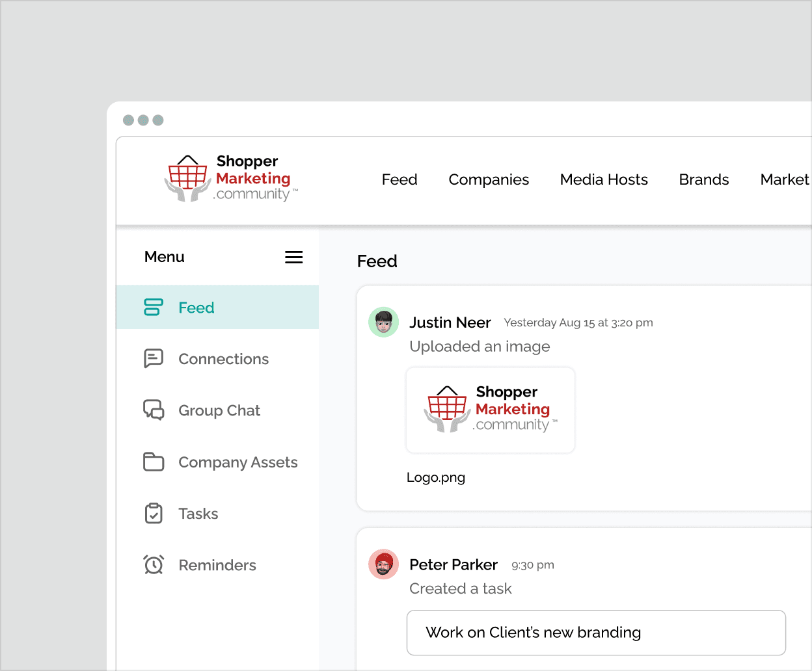Collapse the Menu using the hamburger icon

click(294, 257)
